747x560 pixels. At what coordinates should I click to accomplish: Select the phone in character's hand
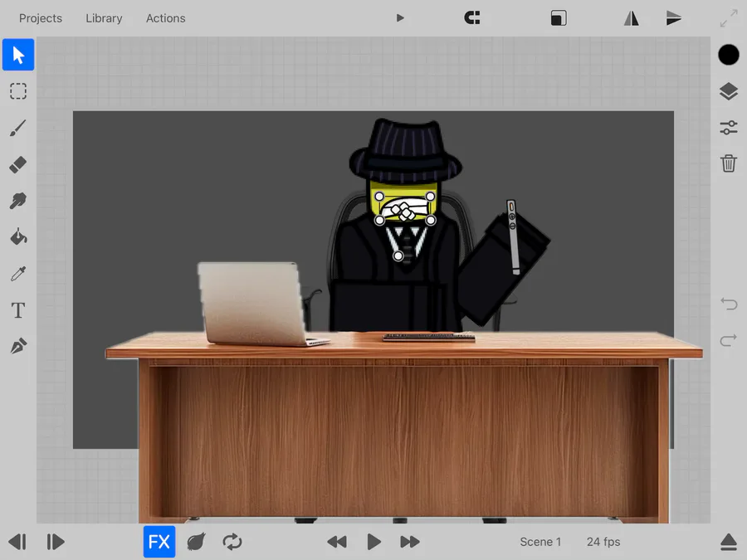pos(513,237)
